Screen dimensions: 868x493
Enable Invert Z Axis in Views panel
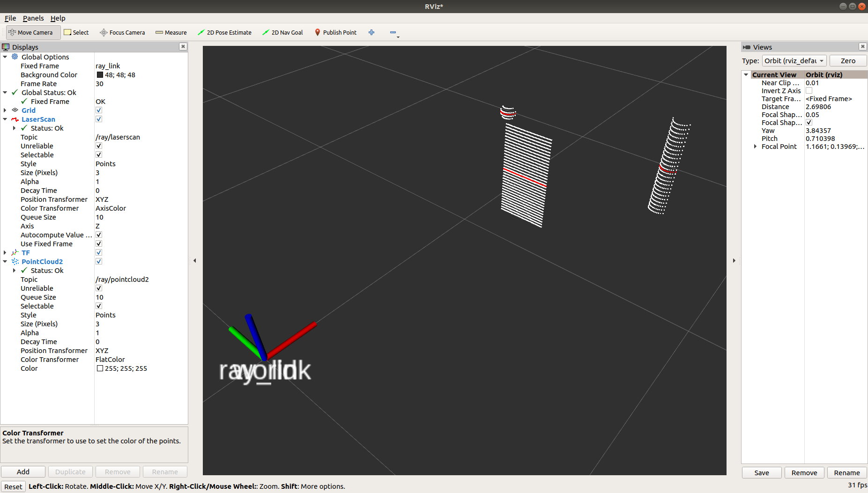(809, 90)
